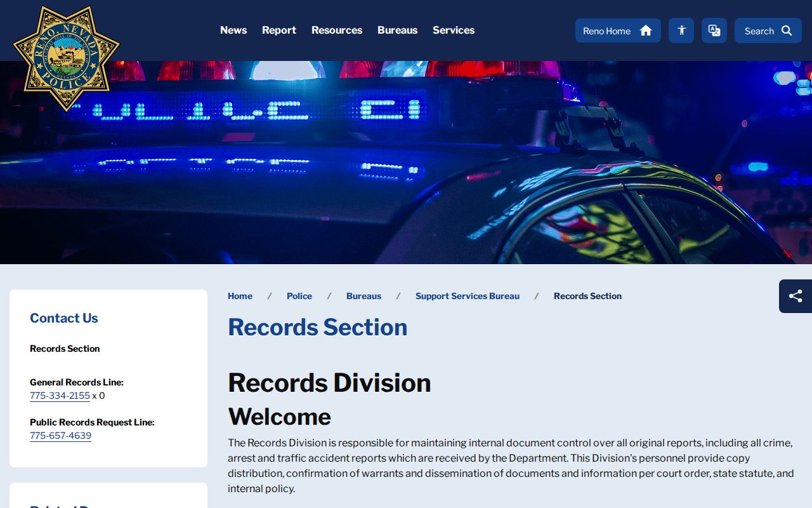Go to Police breadcrumb link
Viewport: 812px width, 508px height.
[x=299, y=296]
